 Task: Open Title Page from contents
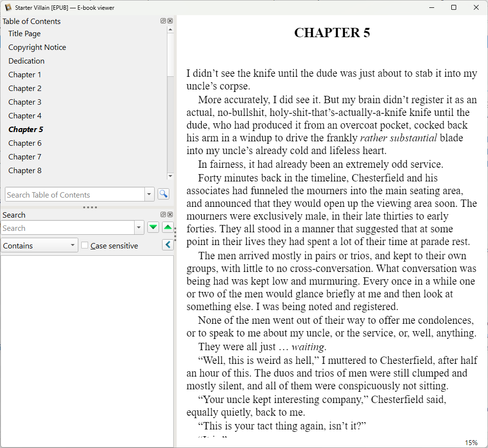pyautogui.click(x=24, y=34)
